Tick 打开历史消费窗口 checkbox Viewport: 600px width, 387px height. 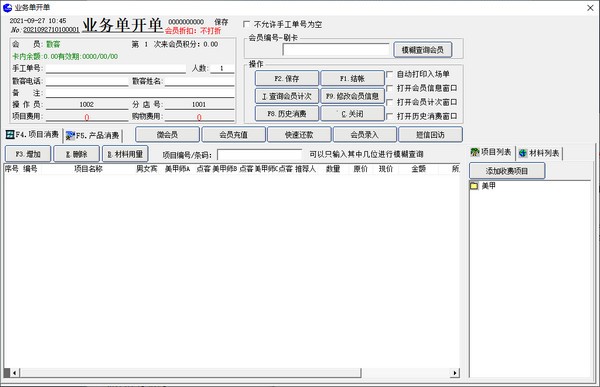pyautogui.click(x=390, y=116)
